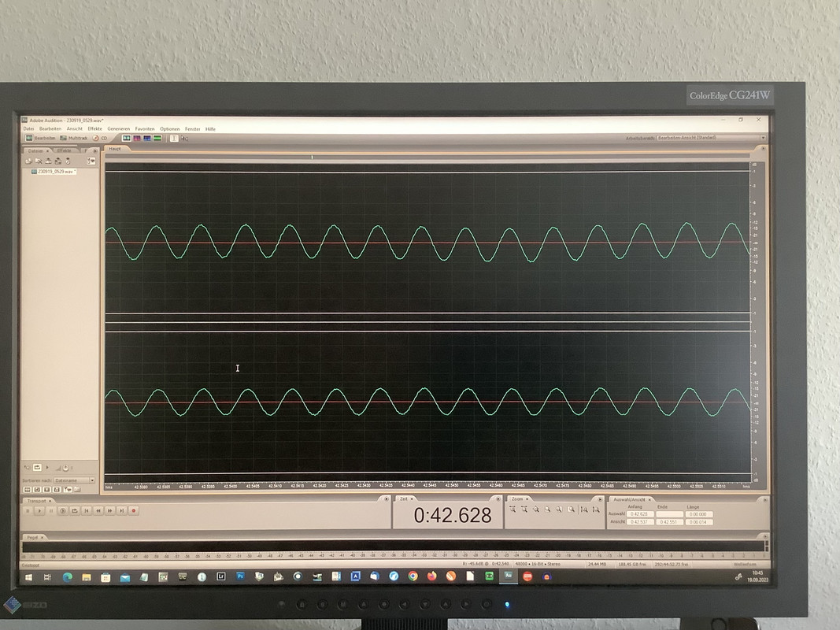840x630 pixels.
Task: Click the Auswahl Anfang time field
Action: (x=640, y=514)
